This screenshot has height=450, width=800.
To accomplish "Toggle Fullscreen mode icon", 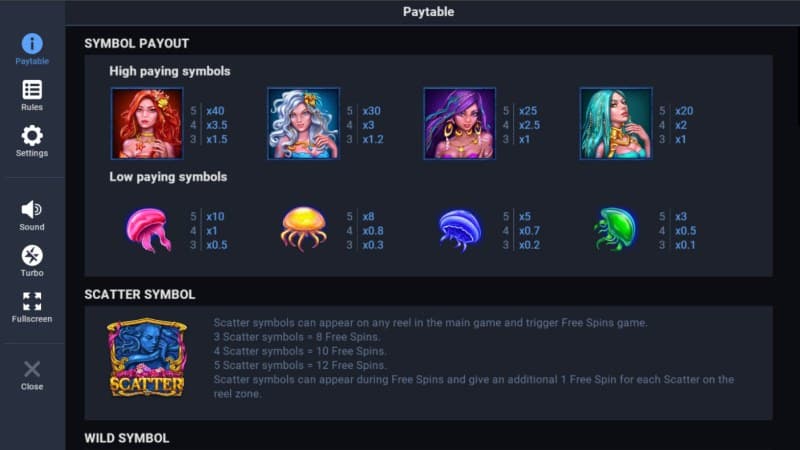I will pos(32,301).
